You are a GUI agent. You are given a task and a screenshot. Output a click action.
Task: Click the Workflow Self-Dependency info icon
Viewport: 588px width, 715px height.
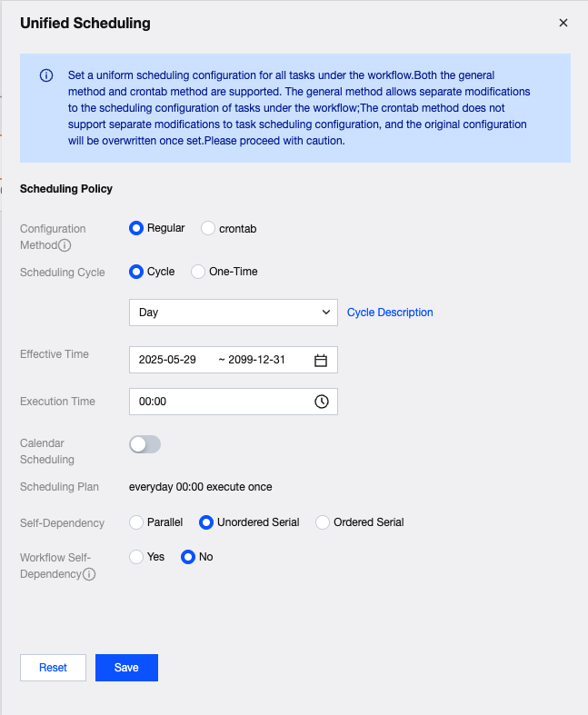click(x=89, y=574)
